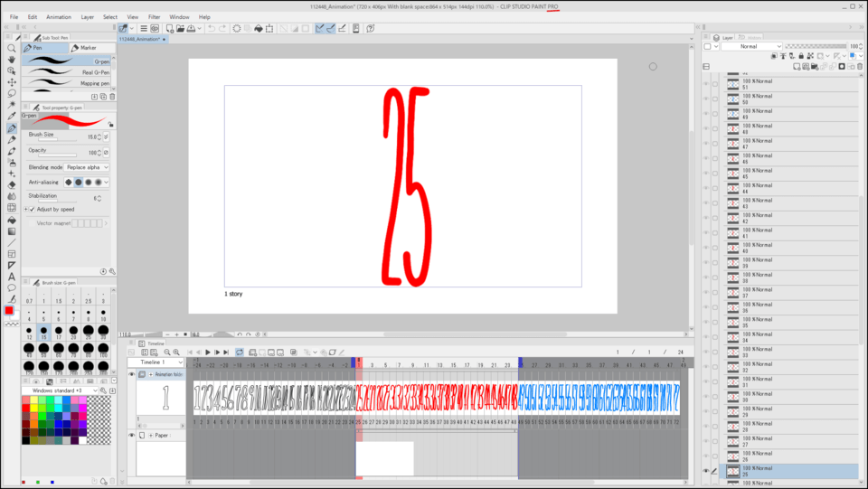
Task: Click the Clear/delete sun-shaped icon in the command bar
Action: [x=236, y=28]
